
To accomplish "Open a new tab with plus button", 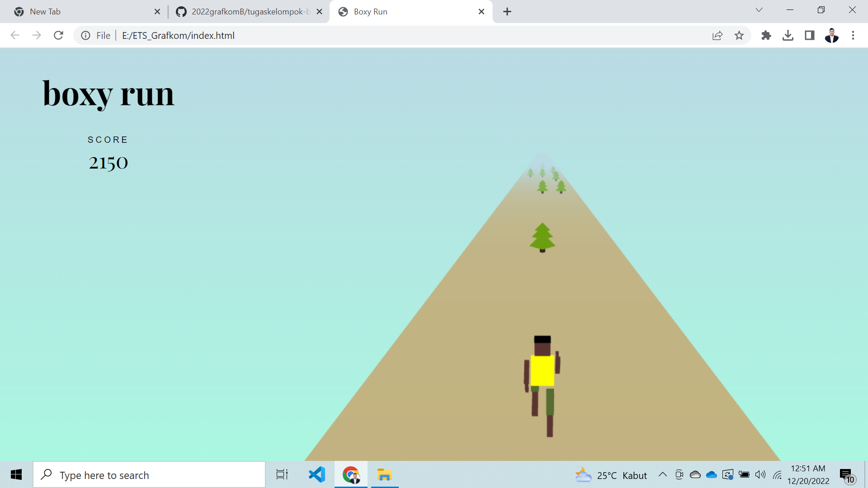I will click(x=507, y=11).
